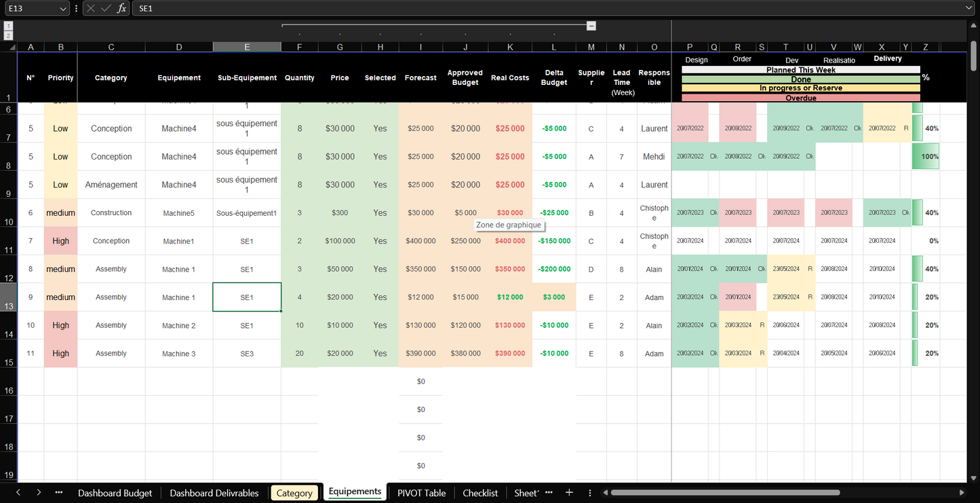Switch to the Dashboard Delivrables sheet
Viewport: 980px width, 503px height.
coord(214,492)
